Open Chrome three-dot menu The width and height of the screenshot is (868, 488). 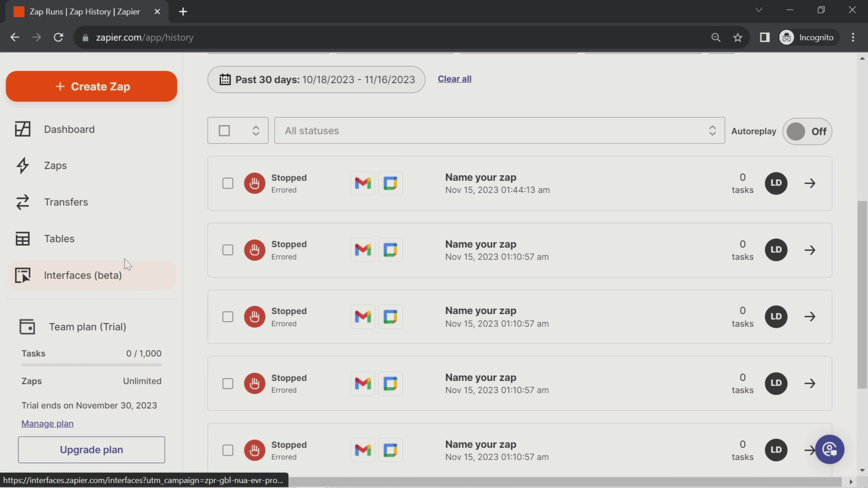(x=853, y=37)
